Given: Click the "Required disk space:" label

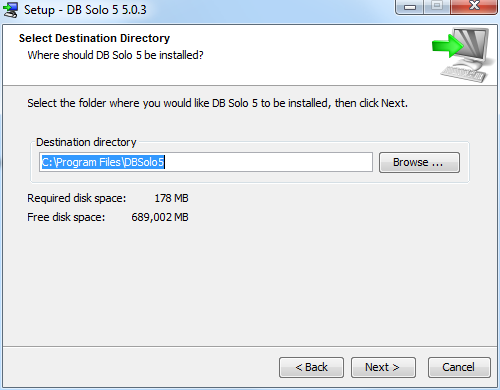Looking at the screenshot, I should point(77,198).
